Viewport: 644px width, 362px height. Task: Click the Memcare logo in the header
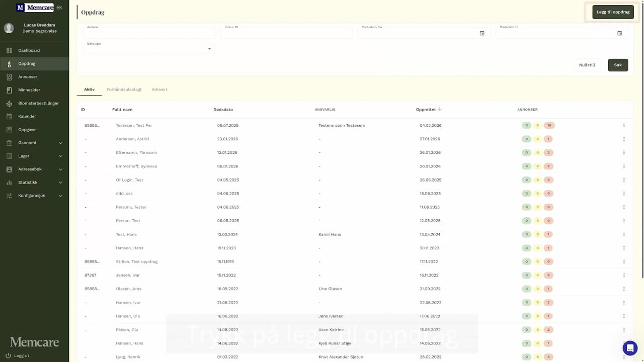click(x=35, y=8)
